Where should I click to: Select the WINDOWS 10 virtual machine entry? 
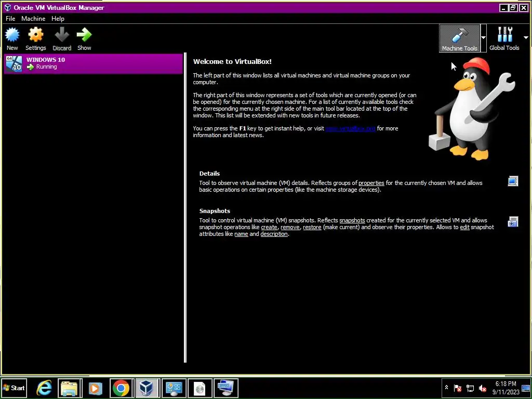tap(94, 63)
